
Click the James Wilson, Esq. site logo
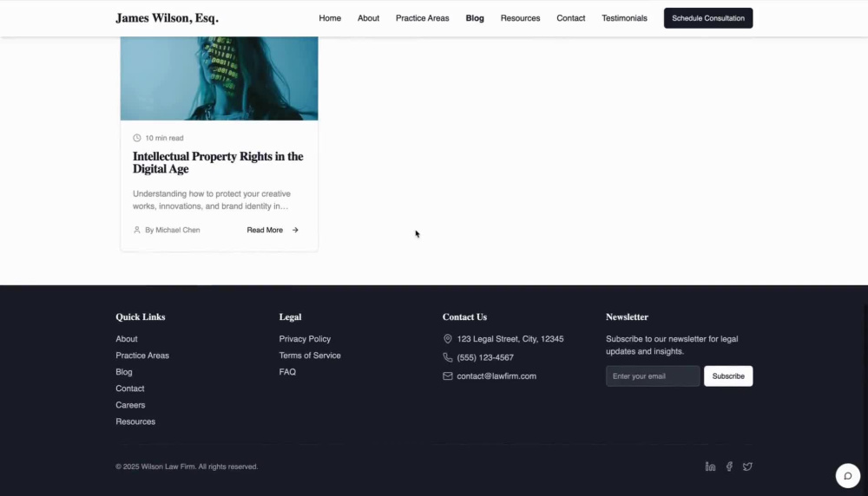tap(168, 18)
